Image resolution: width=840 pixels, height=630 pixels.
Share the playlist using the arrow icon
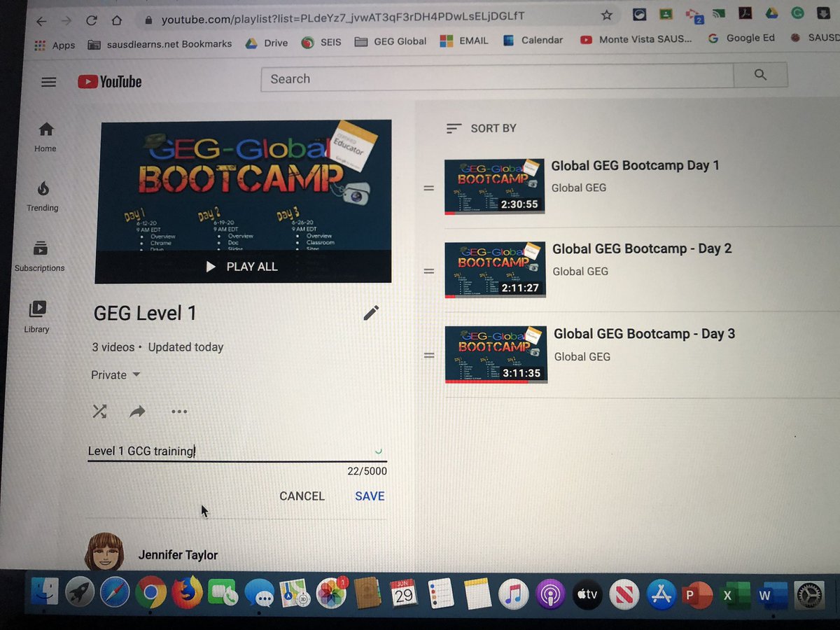click(x=137, y=412)
